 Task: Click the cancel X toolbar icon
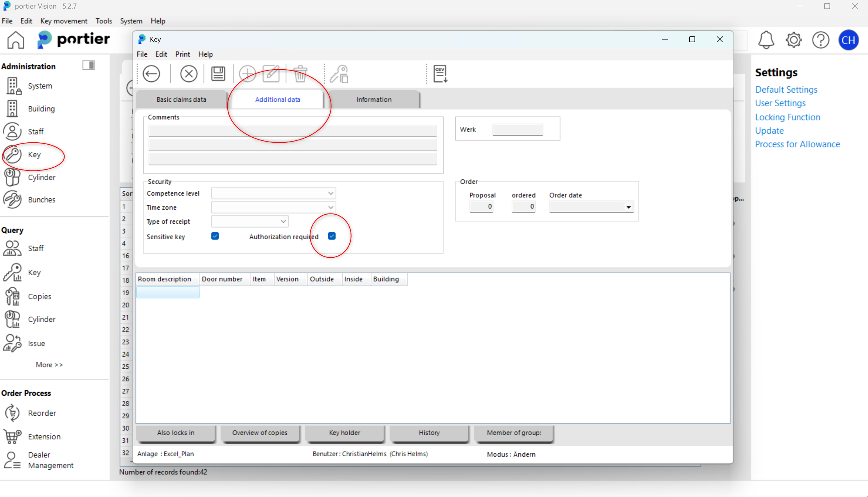coord(189,74)
